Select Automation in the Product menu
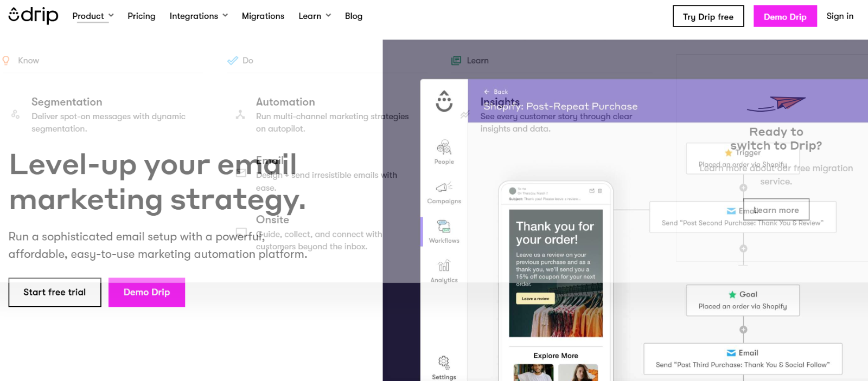868x381 pixels. 285,102
